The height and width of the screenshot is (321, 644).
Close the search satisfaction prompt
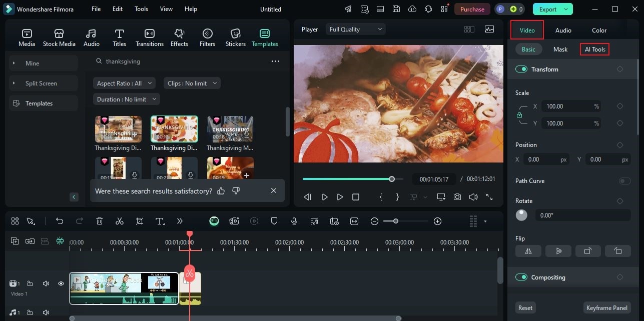[x=274, y=191]
